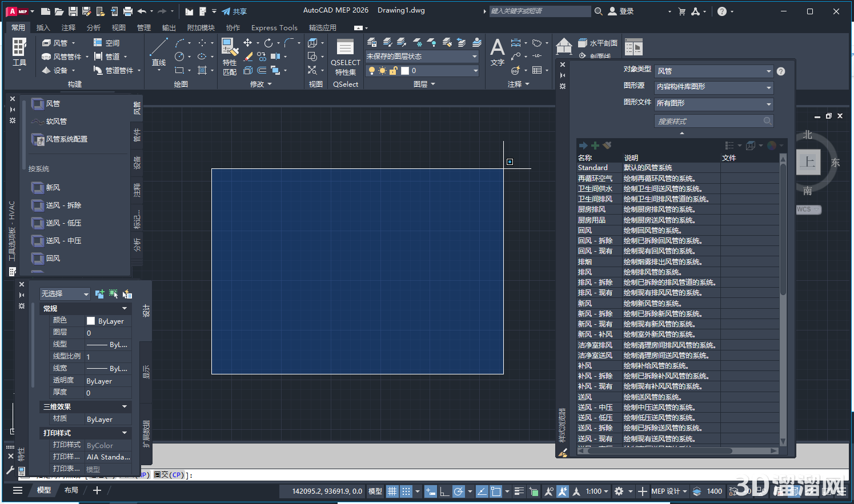Switch to the 布局 layout tab
The image size is (854, 504).
tap(71, 490)
